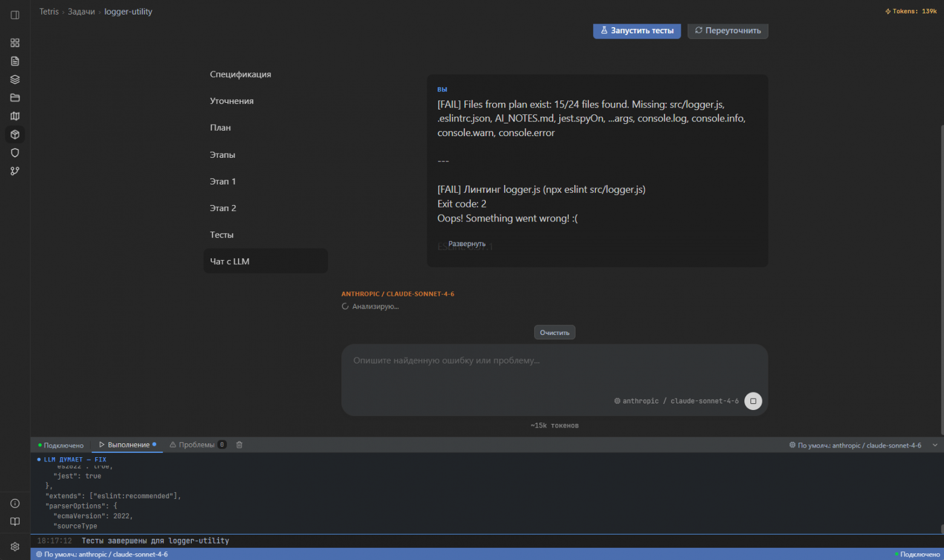The height and width of the screenshot is (560, 944).
Task: Open the folder icon in sidebar
Action: click(15, 97)
